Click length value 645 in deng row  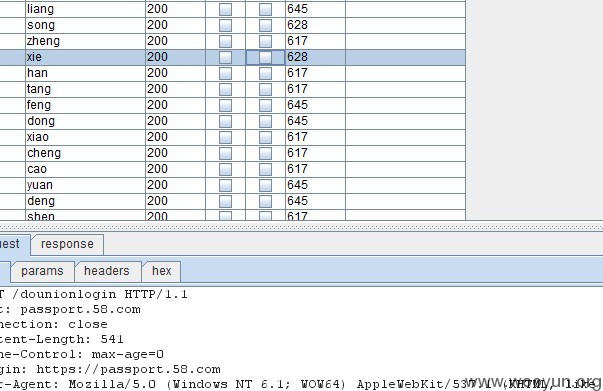pyautogui.click(x=297, y=201)
